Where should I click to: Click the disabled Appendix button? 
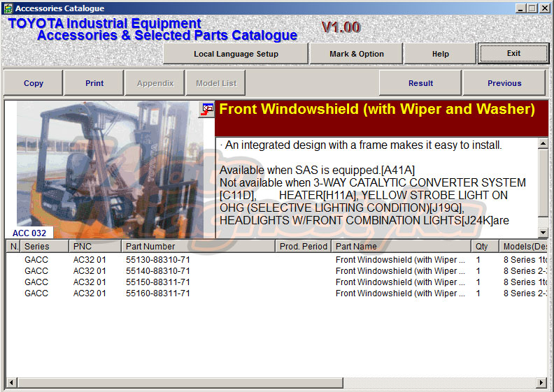click(x=155, y=83)
